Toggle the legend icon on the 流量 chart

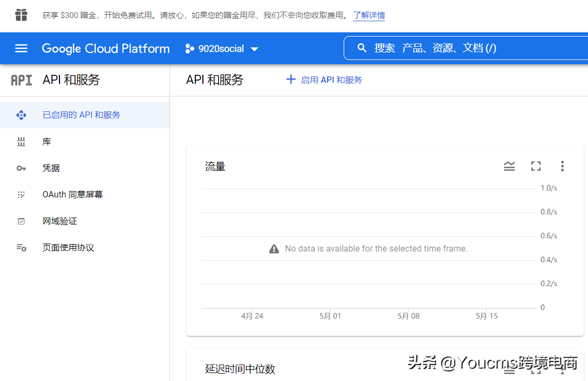tap(509, 166)
